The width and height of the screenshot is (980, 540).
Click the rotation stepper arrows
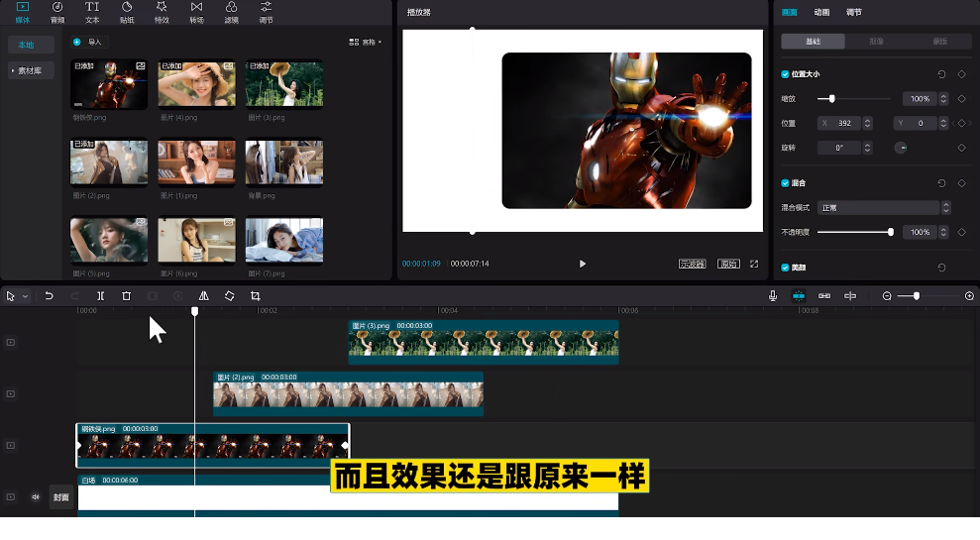point(867,148)
